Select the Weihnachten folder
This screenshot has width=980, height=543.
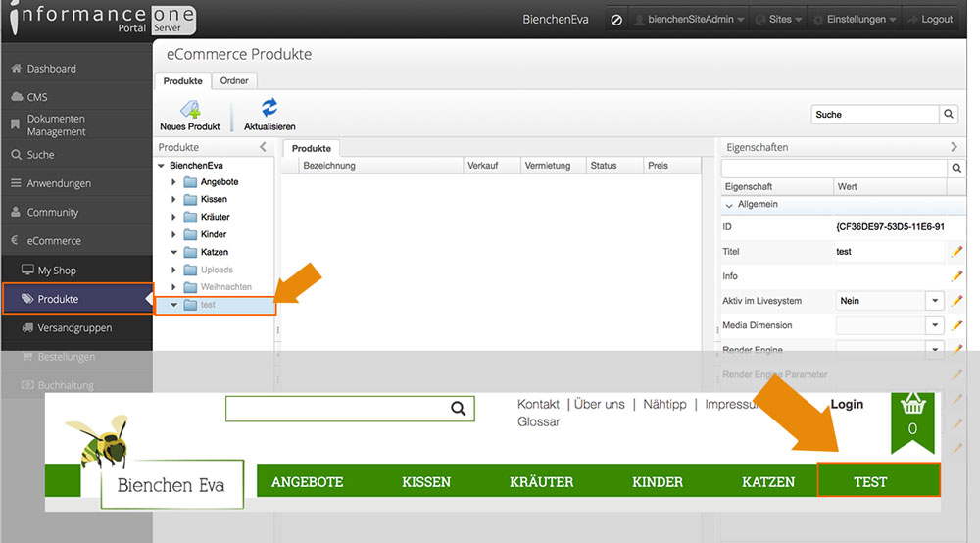(226, 287)
